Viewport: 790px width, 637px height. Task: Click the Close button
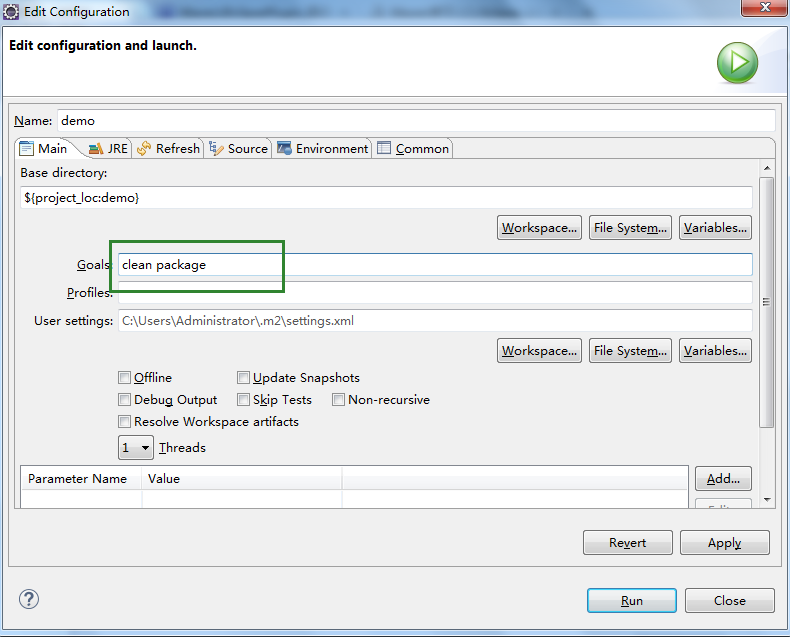coord(730,601)
